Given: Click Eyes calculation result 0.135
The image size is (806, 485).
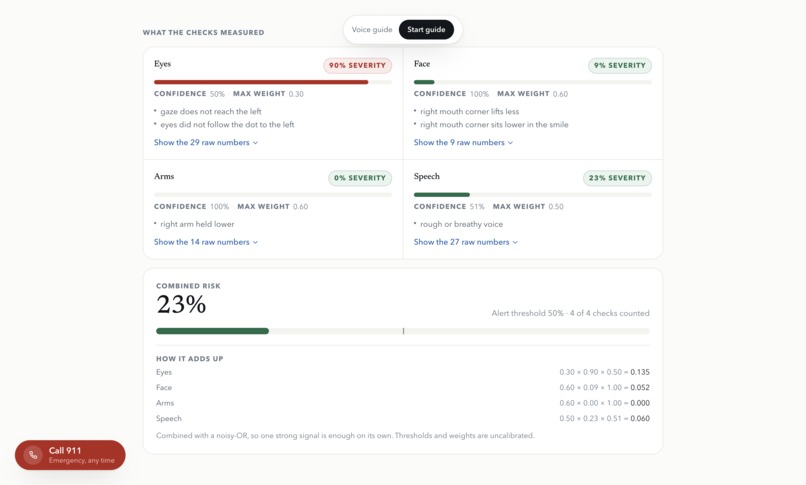Looking at the screenshot, I should 640,372.
